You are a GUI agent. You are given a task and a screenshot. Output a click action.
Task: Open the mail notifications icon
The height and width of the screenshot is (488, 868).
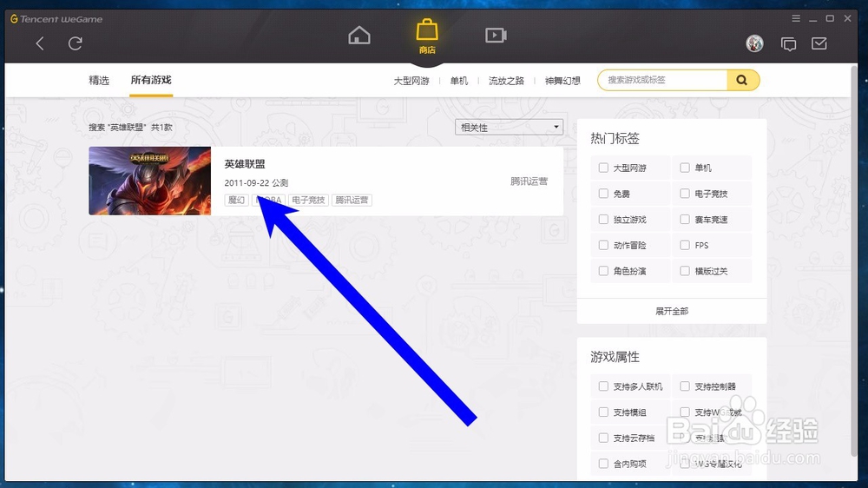click(819, 43)
